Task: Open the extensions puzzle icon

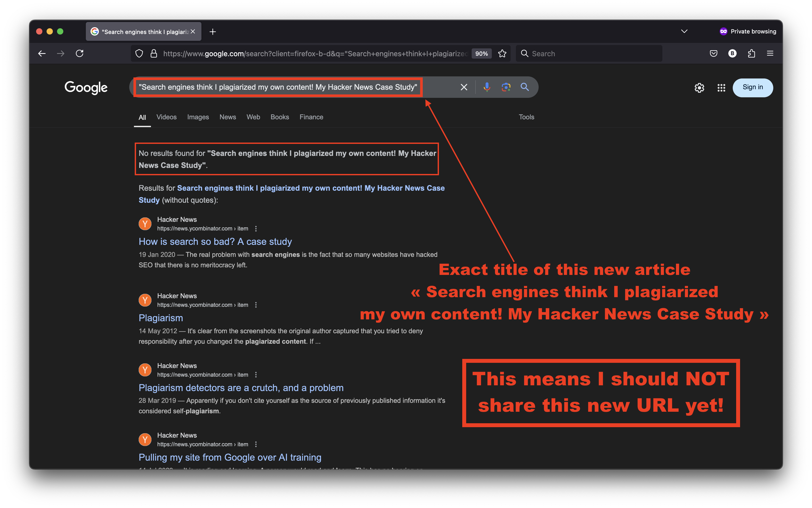Action: [x=752, y=53]
